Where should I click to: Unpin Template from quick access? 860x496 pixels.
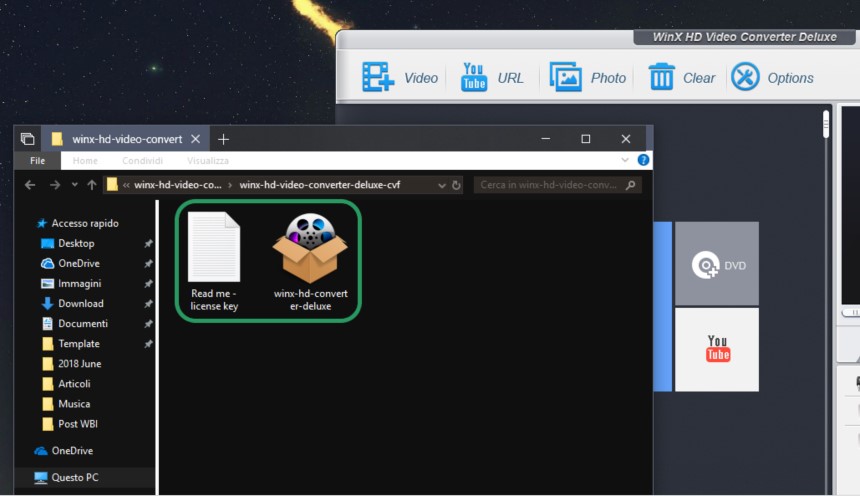[x=148, y=344]
